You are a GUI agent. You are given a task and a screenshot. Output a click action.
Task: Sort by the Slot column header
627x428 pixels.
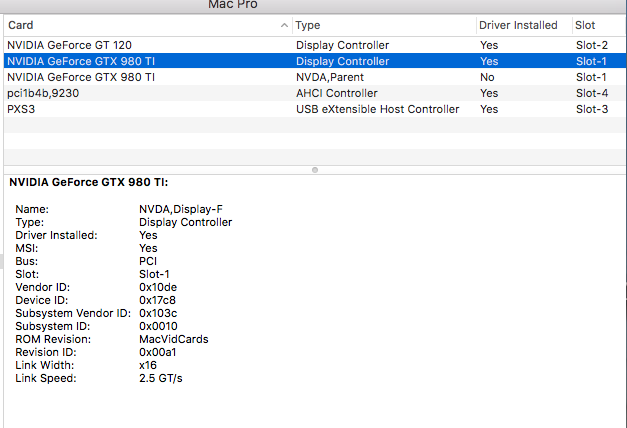599,25
